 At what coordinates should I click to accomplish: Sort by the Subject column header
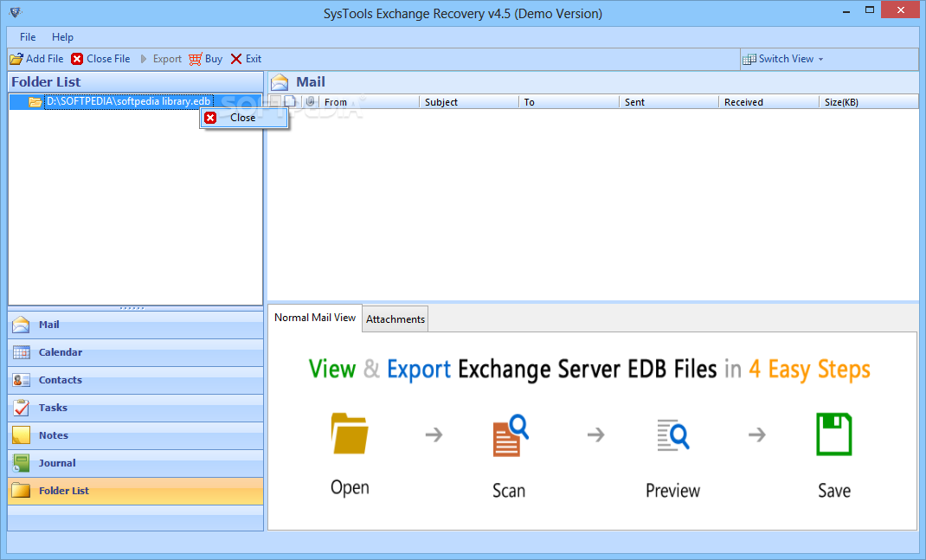(469, 102)
